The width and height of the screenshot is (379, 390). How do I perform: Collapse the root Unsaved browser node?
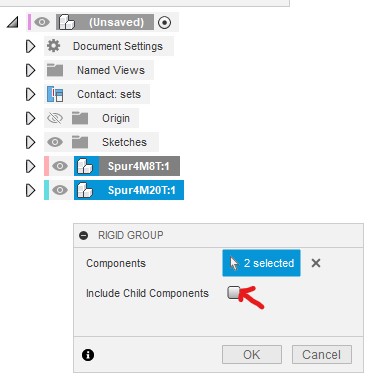click(13, 22)
